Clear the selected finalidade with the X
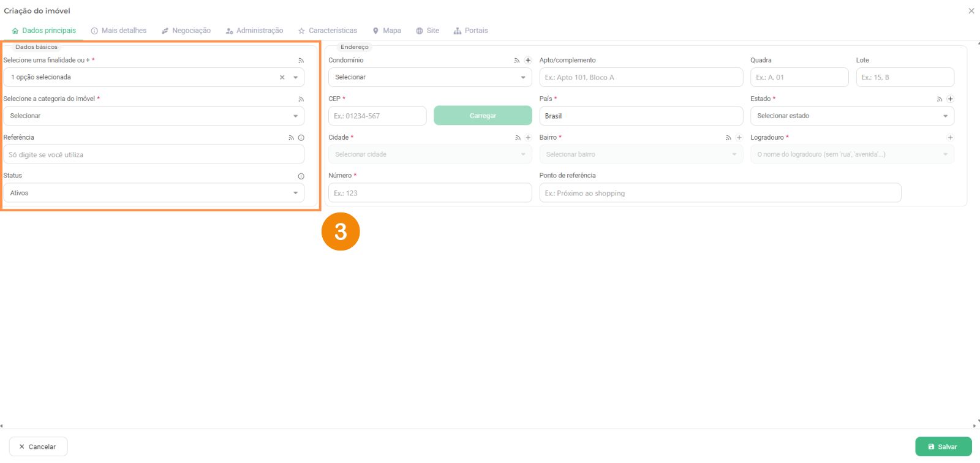Screen dimensions: 980x463 (282, 77)
